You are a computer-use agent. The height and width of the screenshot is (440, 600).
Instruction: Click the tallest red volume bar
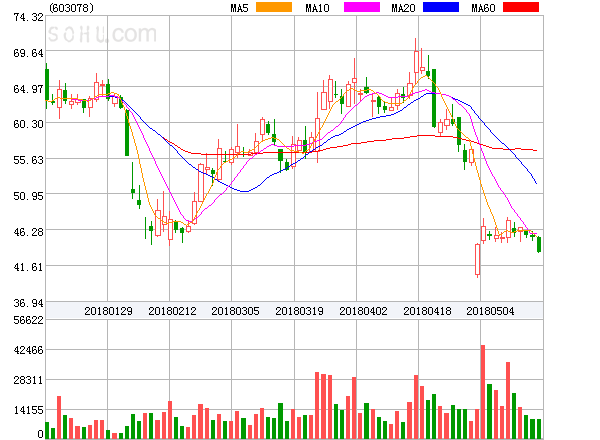(483, 392)
